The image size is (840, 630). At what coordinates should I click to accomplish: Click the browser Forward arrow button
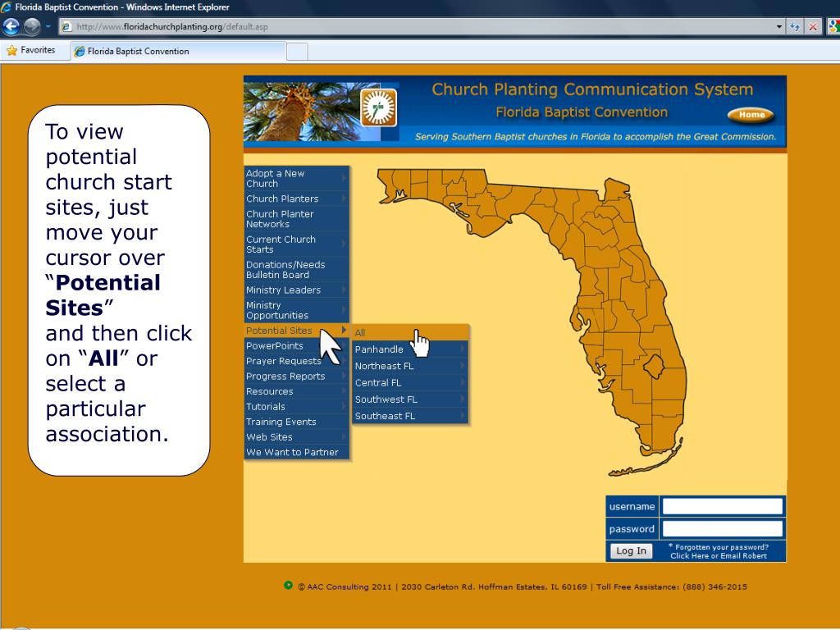(32, 26)
